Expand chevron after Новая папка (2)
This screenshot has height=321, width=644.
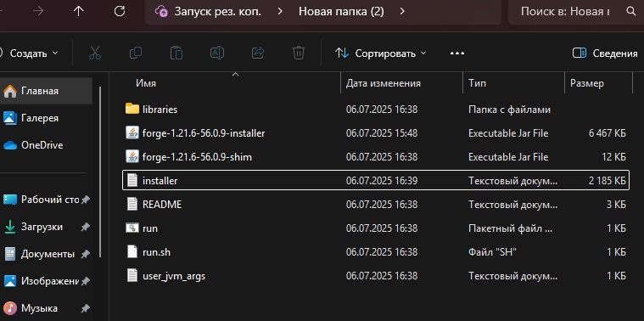[x=402, y=12]
